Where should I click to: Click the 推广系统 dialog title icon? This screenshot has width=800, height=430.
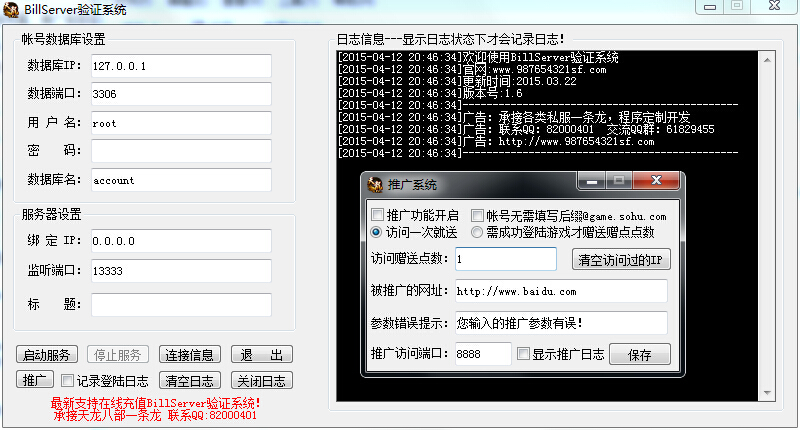(375, 184)
